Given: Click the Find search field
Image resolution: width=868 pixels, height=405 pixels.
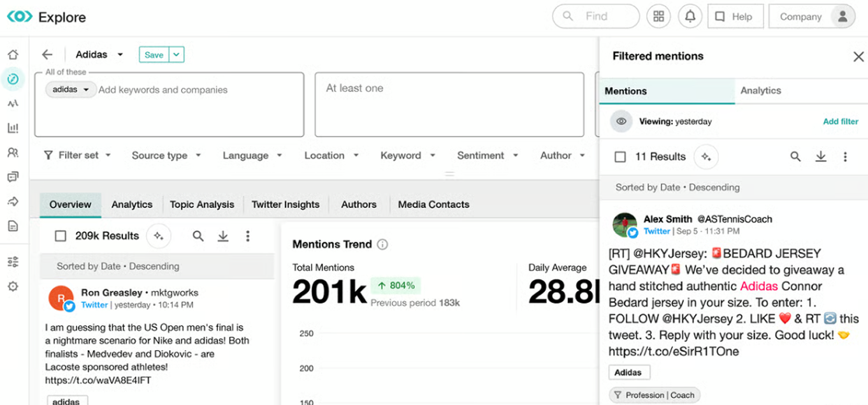Looking at the screenshot, I should (596, 17).
